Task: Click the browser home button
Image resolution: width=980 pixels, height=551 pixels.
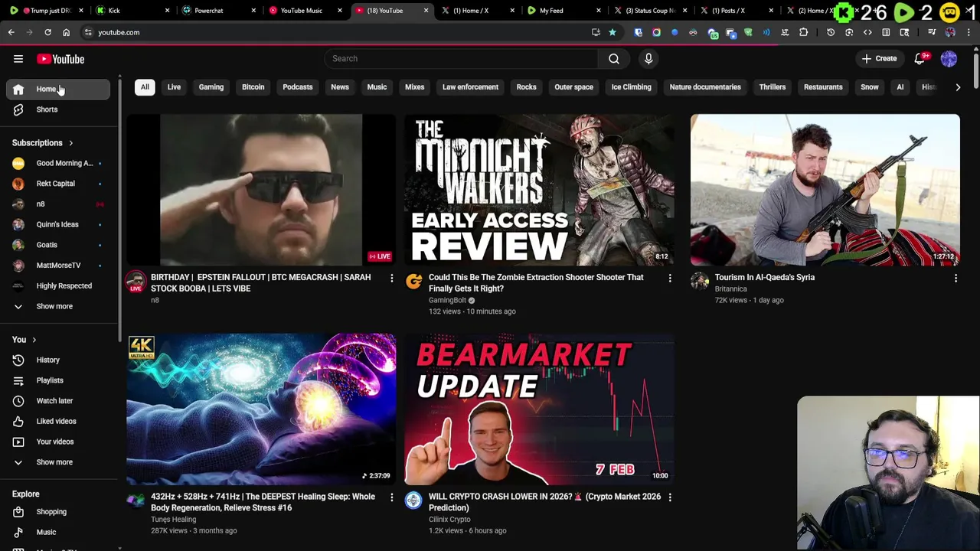Action: [x=66, y=32]
